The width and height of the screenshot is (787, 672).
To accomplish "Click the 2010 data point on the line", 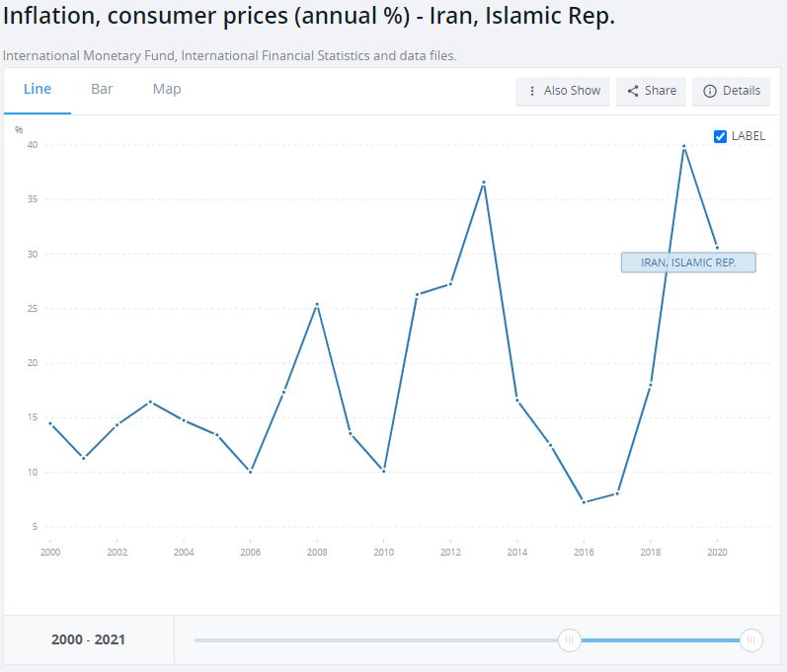I will point(383,471).
